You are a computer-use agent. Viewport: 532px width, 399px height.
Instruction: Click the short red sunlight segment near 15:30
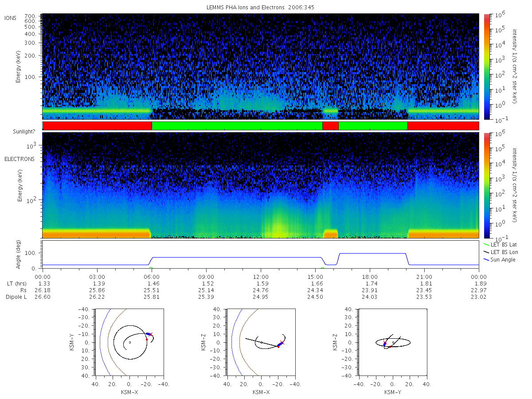point(330,126)
